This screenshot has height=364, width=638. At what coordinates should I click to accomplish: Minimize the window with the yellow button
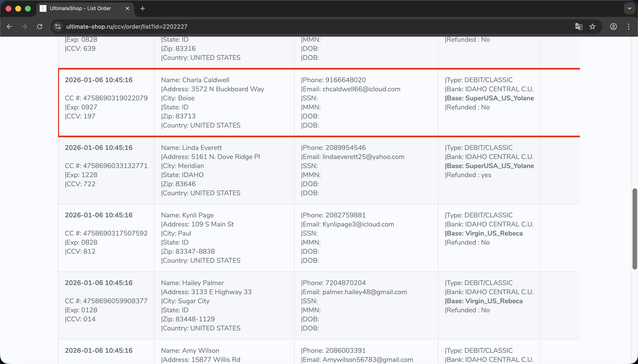(x=18, y=8)
